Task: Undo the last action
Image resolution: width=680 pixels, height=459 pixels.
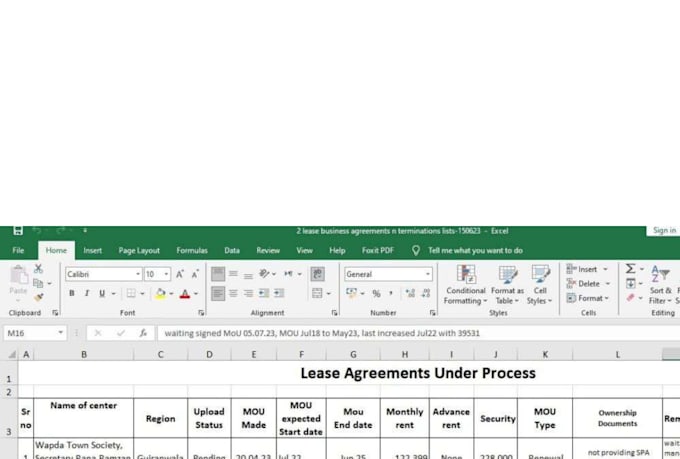Action: click(37, 230)
